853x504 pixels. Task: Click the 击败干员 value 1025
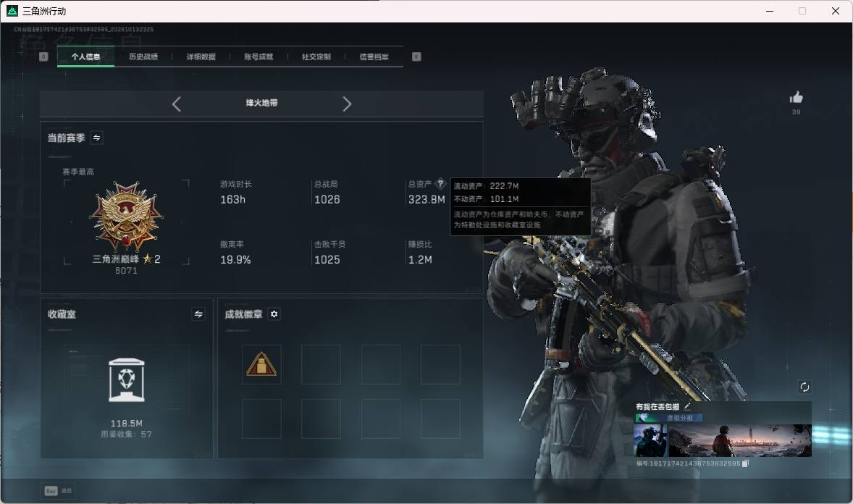(327, 260)
